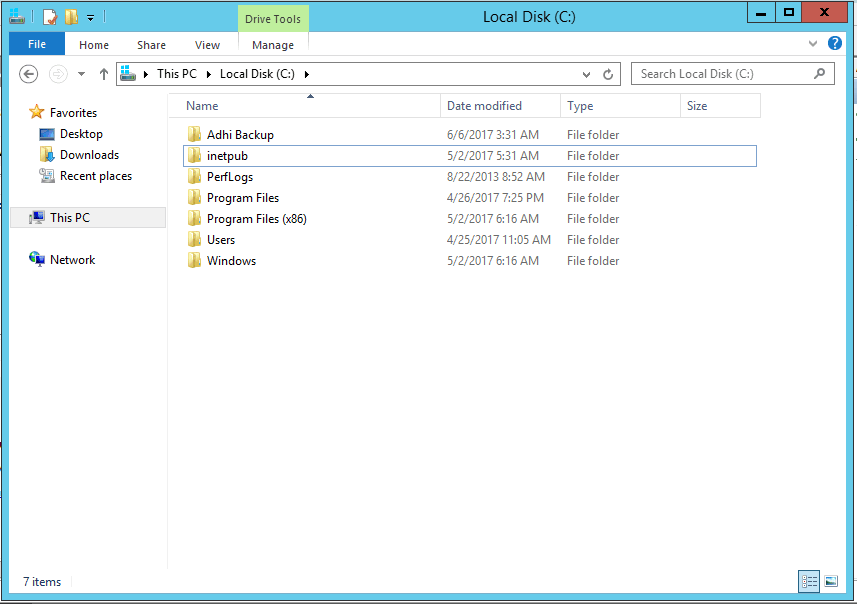Go up one level with the Up arrow
The width and height of the screenshot is (857, 604).
[104, 74]
